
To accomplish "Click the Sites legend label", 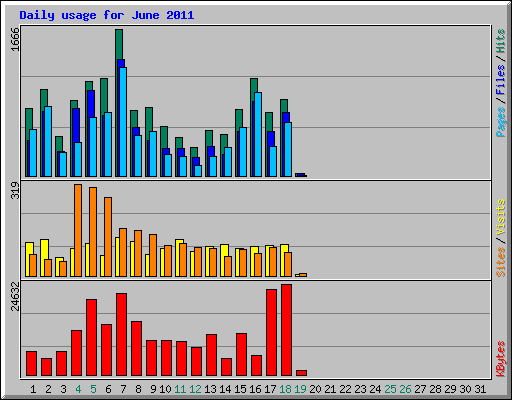I will pyautogui.click(x=500, y=262).
